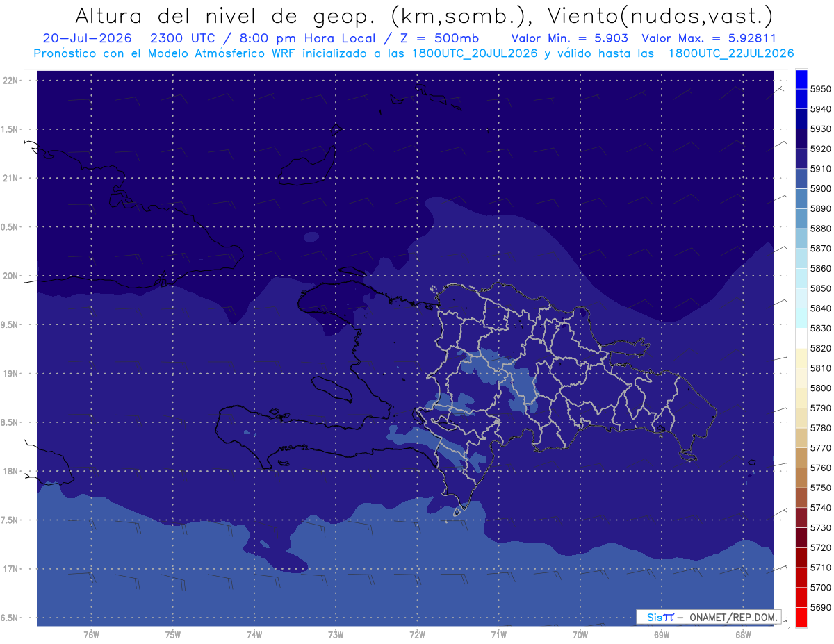Click the '5820' legend value
The width and height of the screenshot is (834, 644).
pyautogui.click(x=821, y=348)
